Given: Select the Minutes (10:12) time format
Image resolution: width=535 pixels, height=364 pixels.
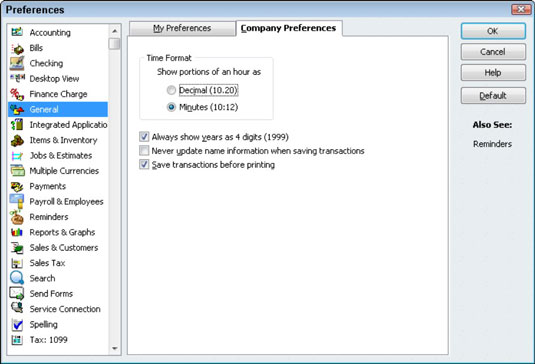Looking at the screenshot, I should [171, 107].
